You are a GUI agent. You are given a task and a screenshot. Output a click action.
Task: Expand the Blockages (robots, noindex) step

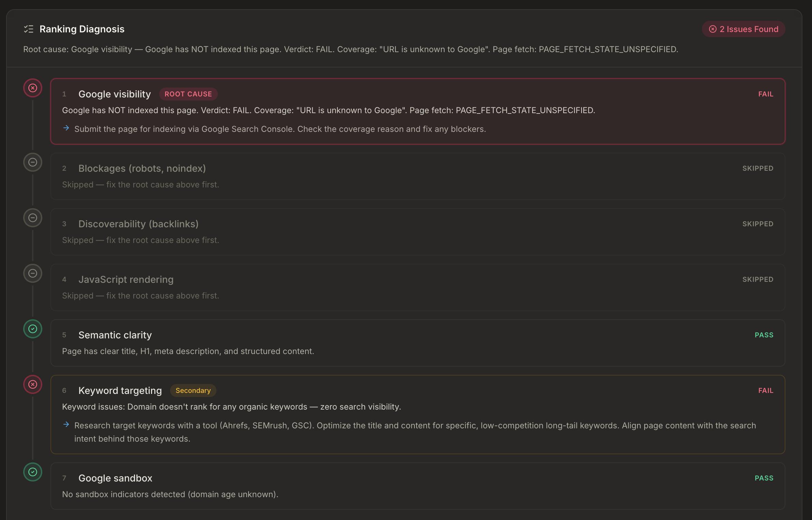(x=142, y=169)
